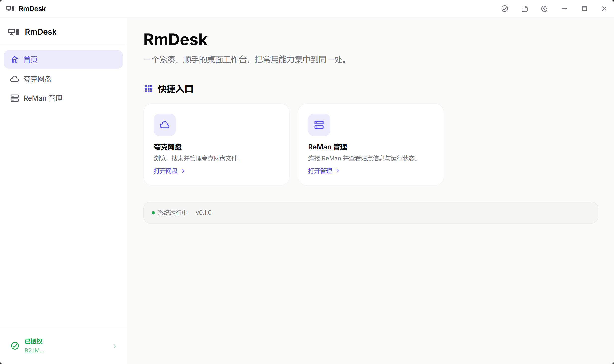Open the log document icon in title bar

pyautogui.click(x=524, y=9)
